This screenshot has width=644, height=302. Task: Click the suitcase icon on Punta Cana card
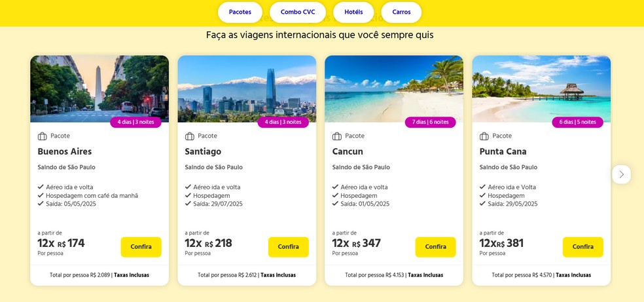tap(484, 136)
